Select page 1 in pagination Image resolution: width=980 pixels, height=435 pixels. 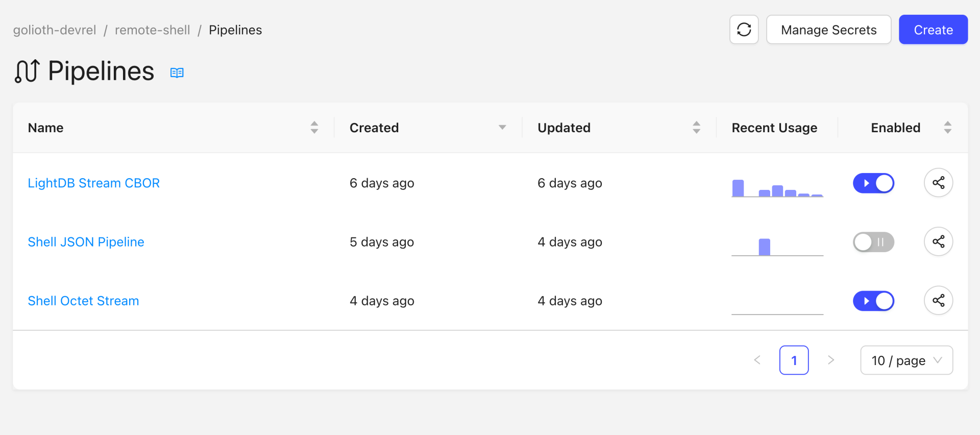(x=794, y=360)
